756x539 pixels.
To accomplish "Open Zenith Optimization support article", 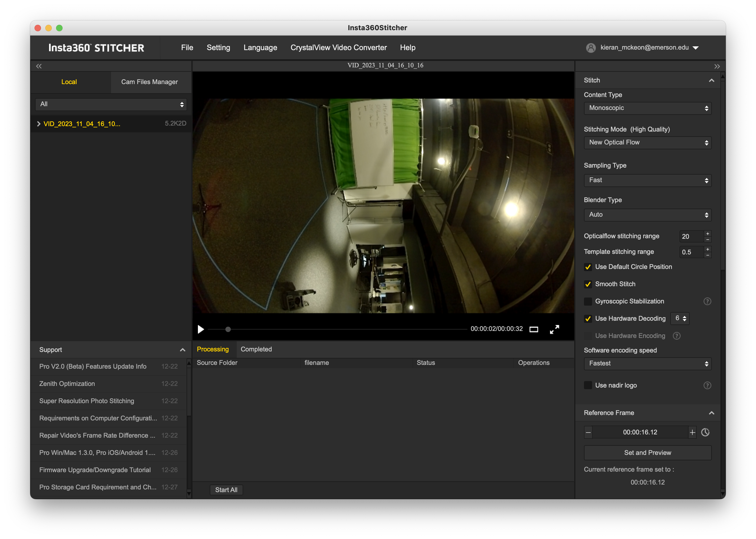I will click(x=108, y=384).
